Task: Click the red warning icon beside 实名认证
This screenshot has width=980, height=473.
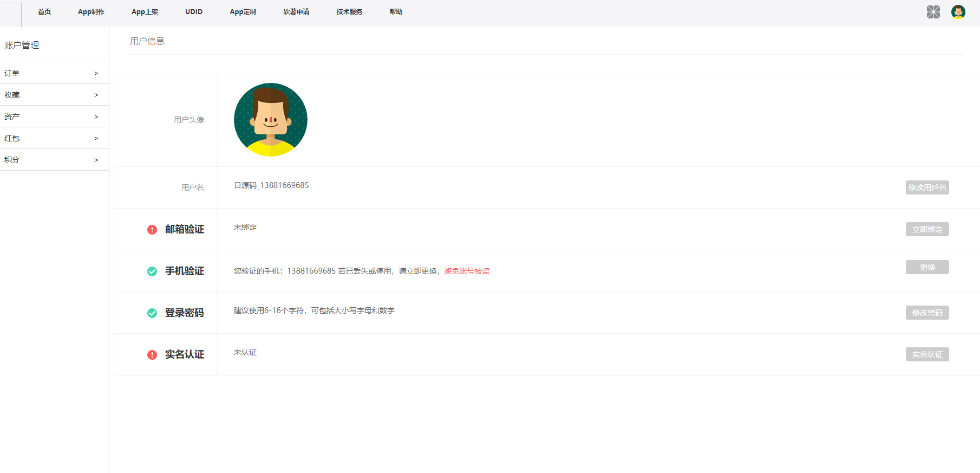Action: [x=152, y=355]
